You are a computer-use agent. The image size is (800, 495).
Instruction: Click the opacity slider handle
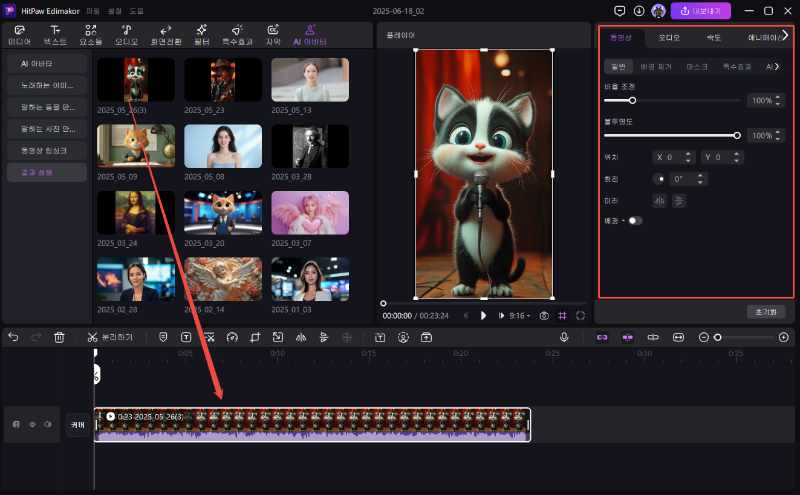737,135
